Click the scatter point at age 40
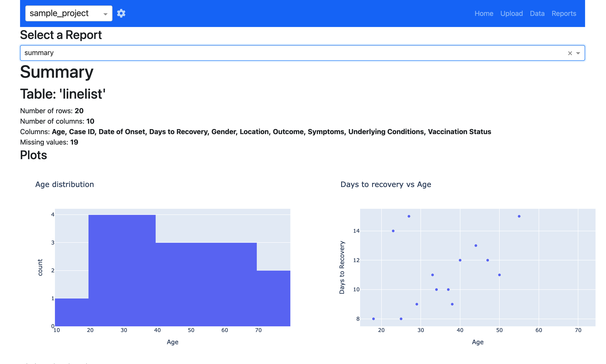This screenshot has height=364, width=606. [x=460, y=260]
